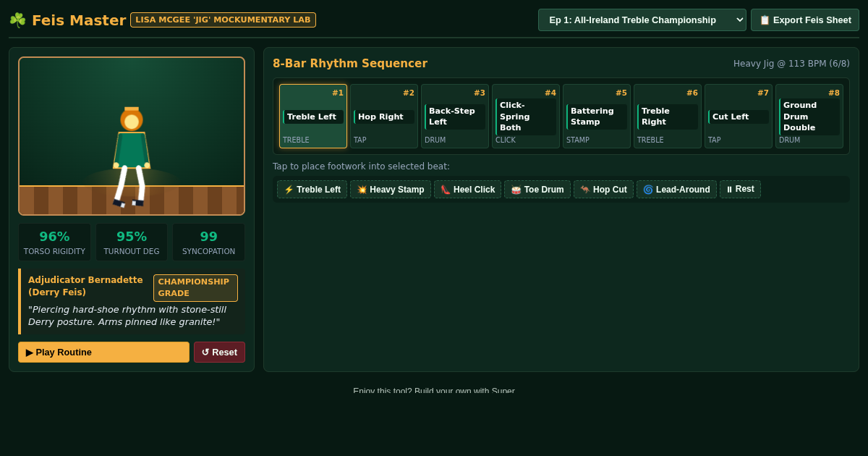Click Heavy Jig @ 113 BPM label
This screenshot has width=868, height=456.
pos(791,64)
